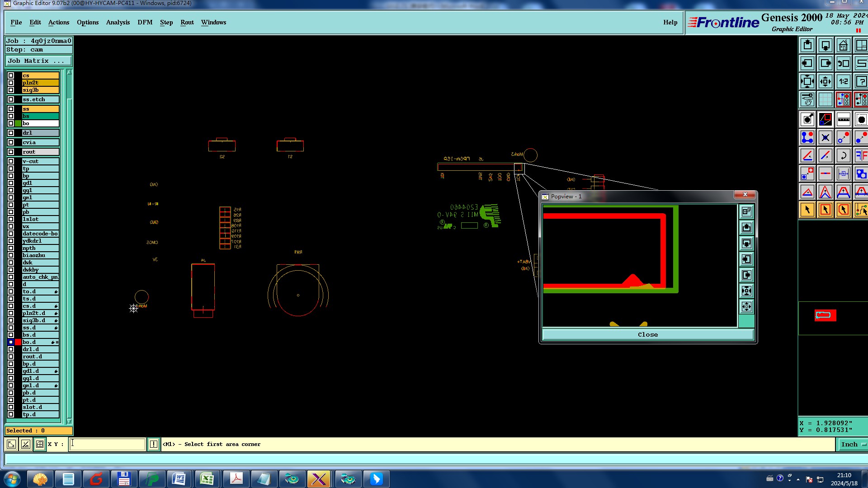Screen dimensions: 868x488
Task: Open the Inch units dropdown
Action: point(853,444)
